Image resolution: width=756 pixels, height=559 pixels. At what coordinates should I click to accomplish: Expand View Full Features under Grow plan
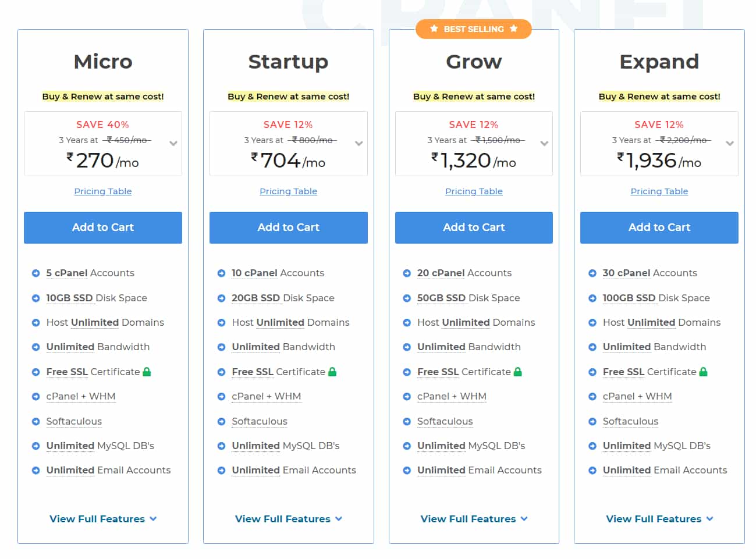point(474,519)
